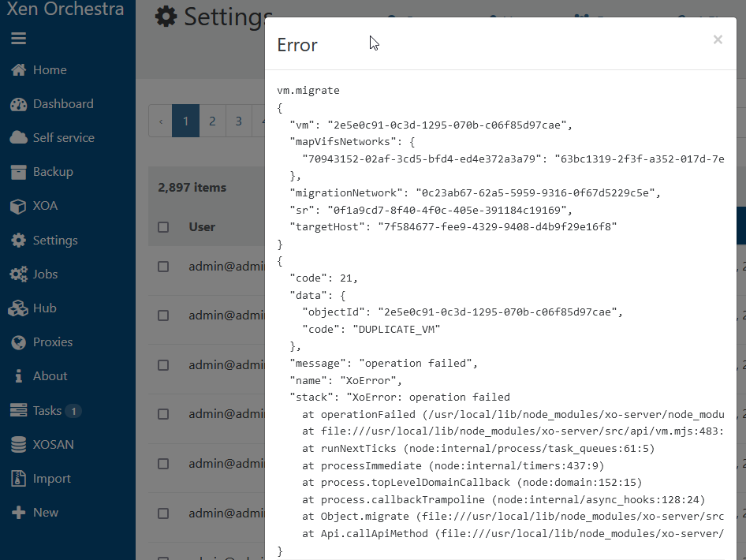Click the "name": "XoError" line
746x560 pixels.
click(346, 380)
